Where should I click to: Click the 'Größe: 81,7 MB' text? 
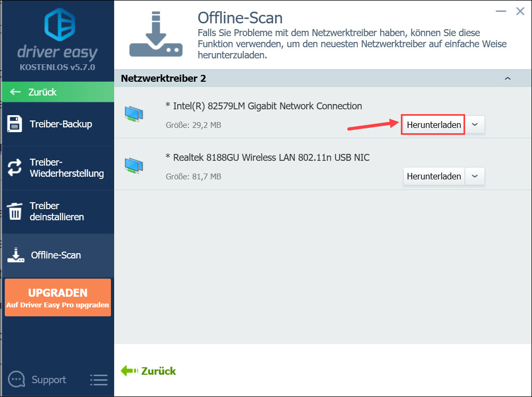pos(193,177)
